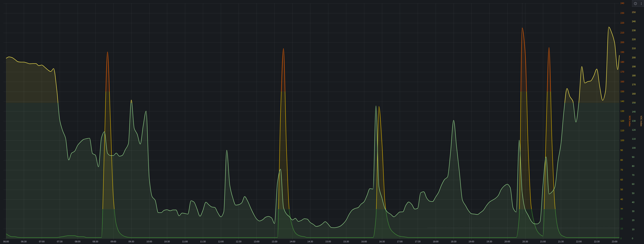Click the '07:00' time axis label
This screenshot has width=644, height=244.
point(42,242)
